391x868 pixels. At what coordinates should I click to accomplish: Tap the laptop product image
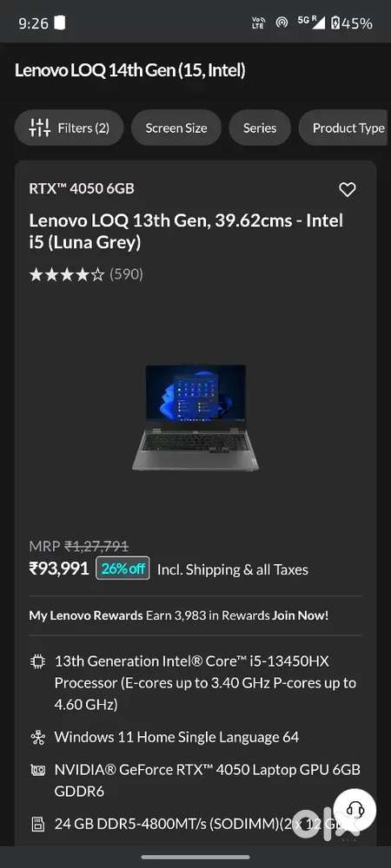(195, 418)
